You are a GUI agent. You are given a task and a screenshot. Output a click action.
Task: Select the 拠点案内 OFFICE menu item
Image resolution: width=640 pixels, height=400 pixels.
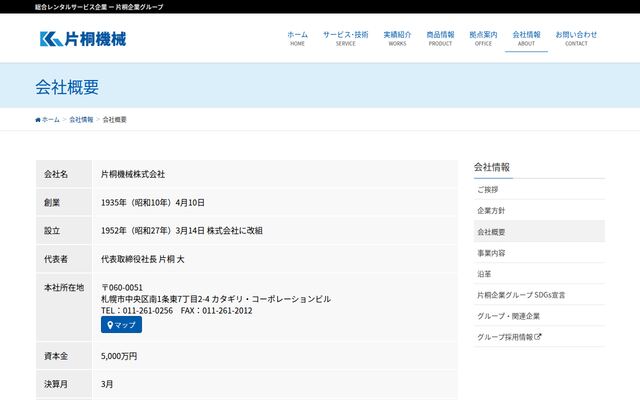click(483, 38)
